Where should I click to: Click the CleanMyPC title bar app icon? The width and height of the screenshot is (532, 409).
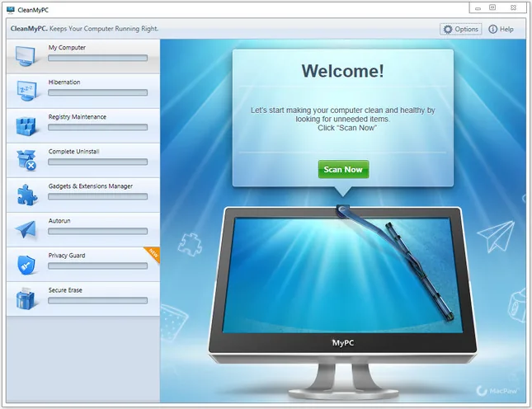[x=11, y=10]
